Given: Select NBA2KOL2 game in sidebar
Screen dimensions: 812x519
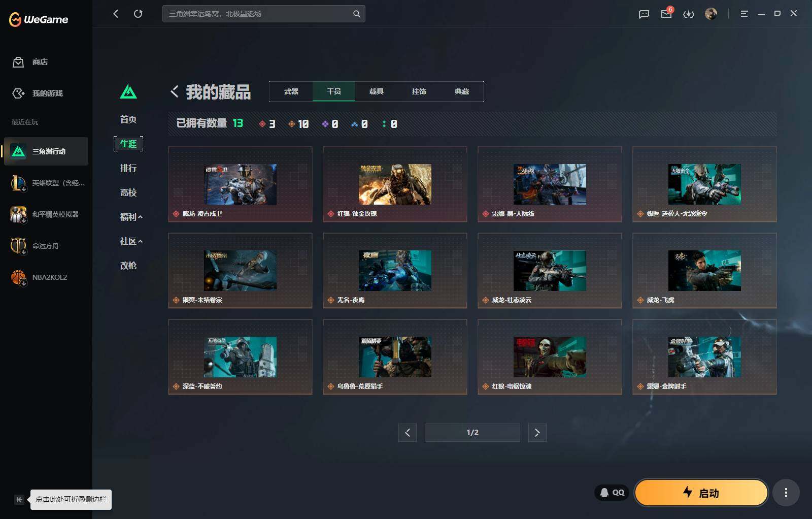Looking at the screenshot, I should click(46, 277).
